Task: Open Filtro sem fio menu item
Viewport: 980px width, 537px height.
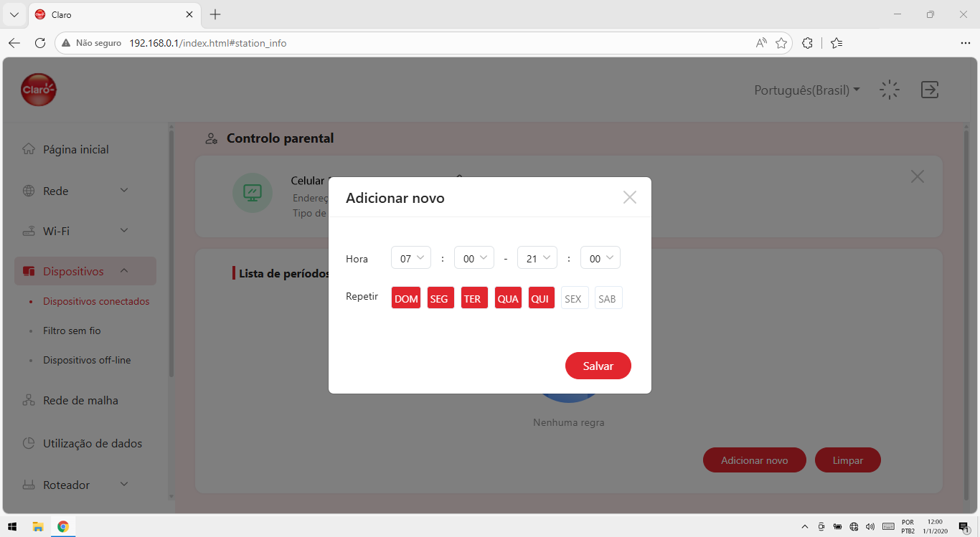Action: tap(72, 331)
